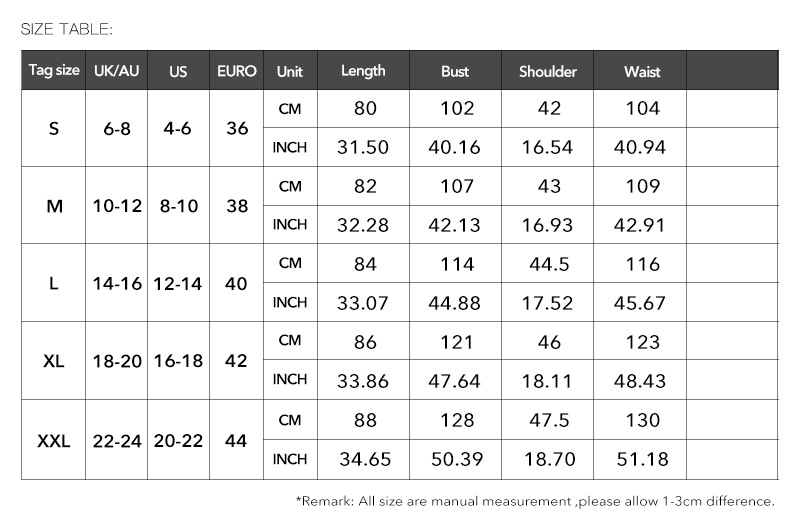This screenshot has width=790, height=530.
Task: Select the EURO column header
Action: coord(237,72)
